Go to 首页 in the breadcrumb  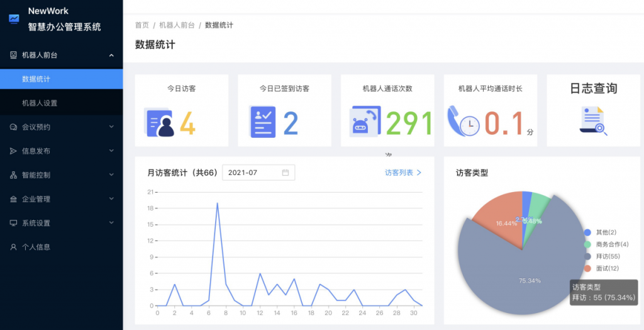(142, 25)
